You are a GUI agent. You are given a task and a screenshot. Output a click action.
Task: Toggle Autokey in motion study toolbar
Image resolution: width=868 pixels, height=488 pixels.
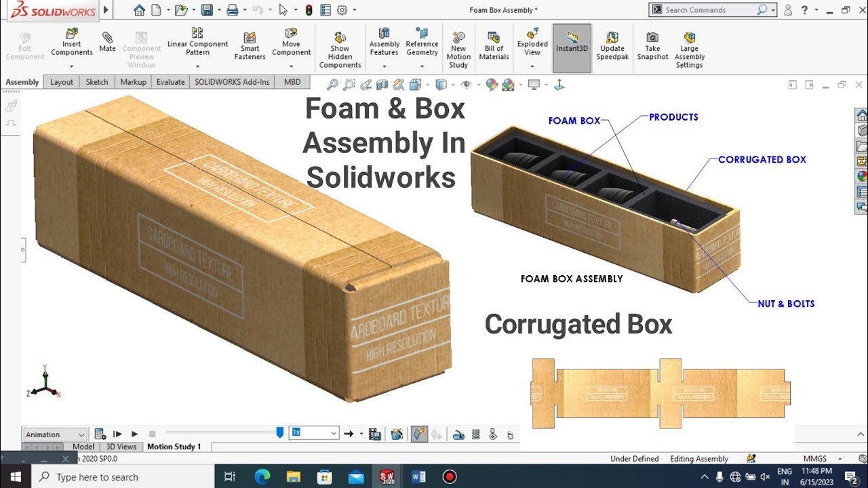pyautogui.click(x=419, y=434)
